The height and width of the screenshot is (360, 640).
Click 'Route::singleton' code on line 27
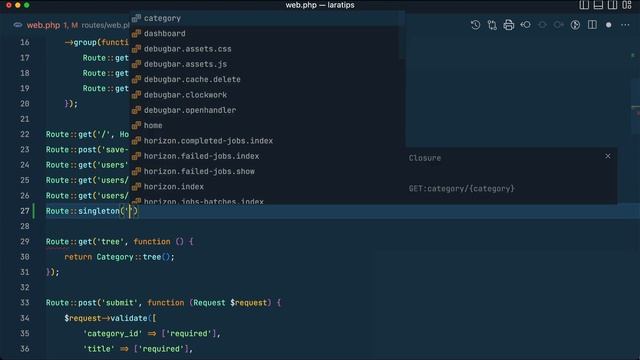coord(82,211)
